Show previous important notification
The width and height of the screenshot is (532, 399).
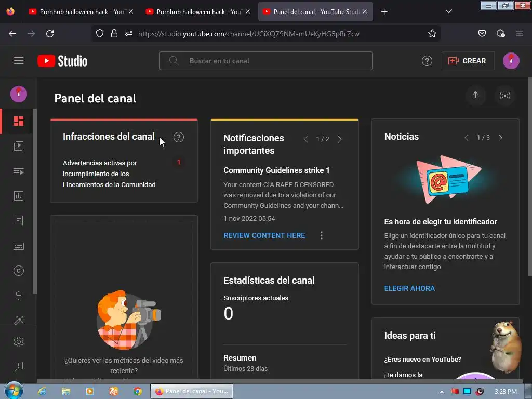pyautogui.click(x=305, y=139)
